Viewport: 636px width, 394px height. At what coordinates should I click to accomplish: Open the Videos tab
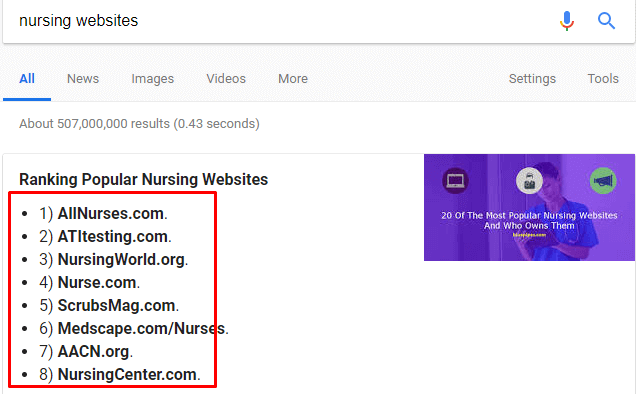[226, 78]
